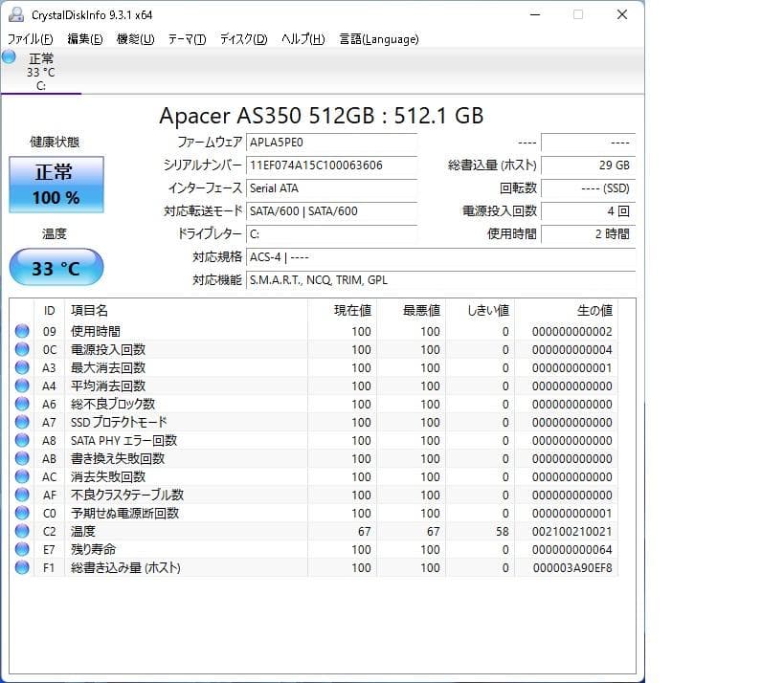Image resolution: width=784 pixels, height=683 pixels.
Task: Click the indicator beside 総不良ブロック数
Action: [21, 404]
